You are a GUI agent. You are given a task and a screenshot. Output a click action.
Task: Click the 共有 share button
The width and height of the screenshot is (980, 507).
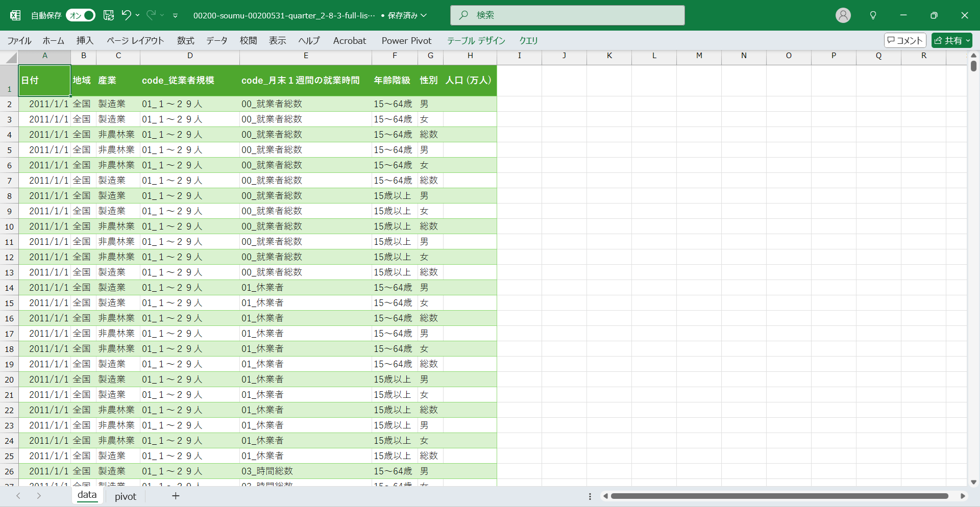click(951, 40)
